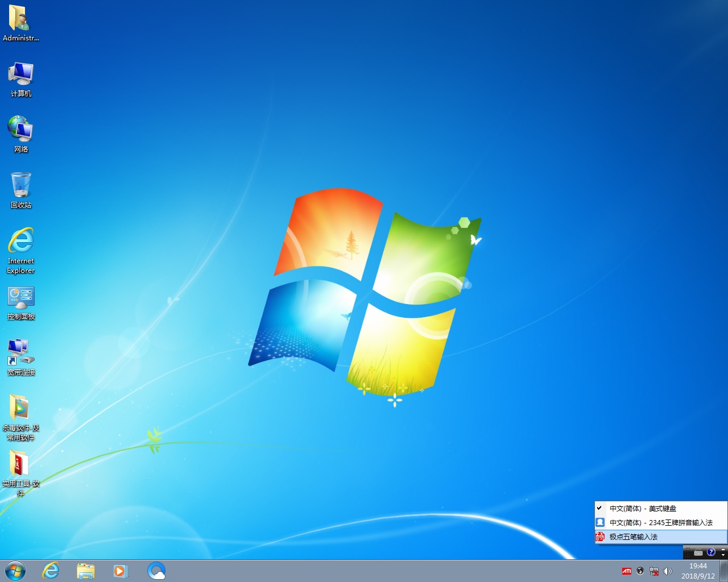Open the Start menu orb

[15, 571]
